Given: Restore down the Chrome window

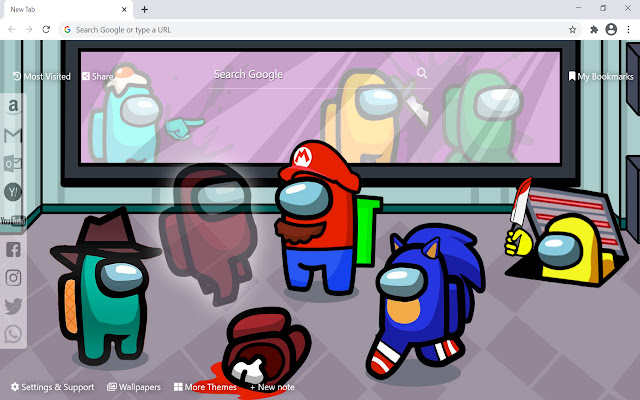Looking at the screenshot, I should [x=603, y=8].
